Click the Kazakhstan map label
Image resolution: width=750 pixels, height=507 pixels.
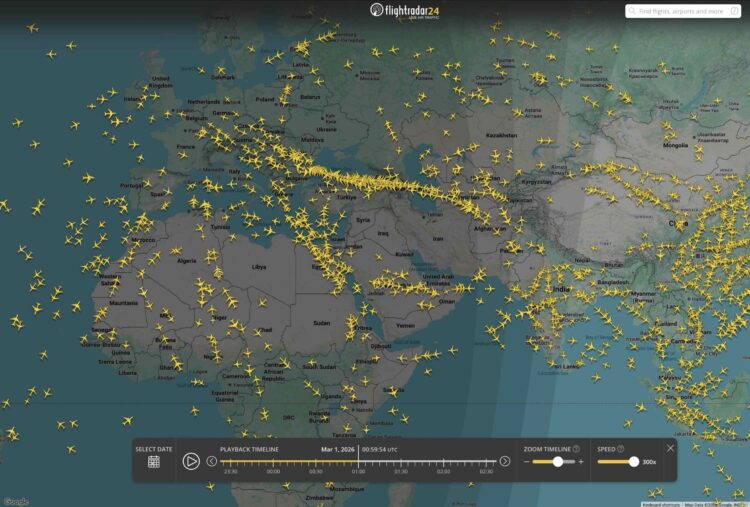[x=501, y=135]
